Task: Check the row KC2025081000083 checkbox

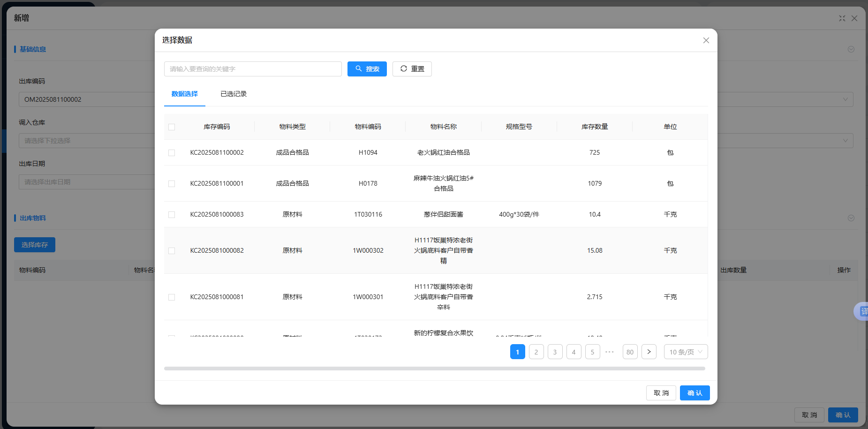Action: pos(172,215)
